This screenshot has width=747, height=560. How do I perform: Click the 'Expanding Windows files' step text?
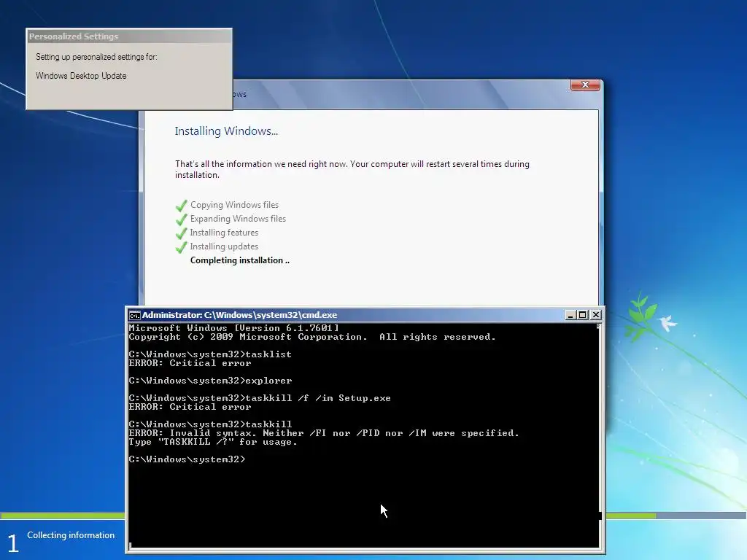tap(239, 219)
